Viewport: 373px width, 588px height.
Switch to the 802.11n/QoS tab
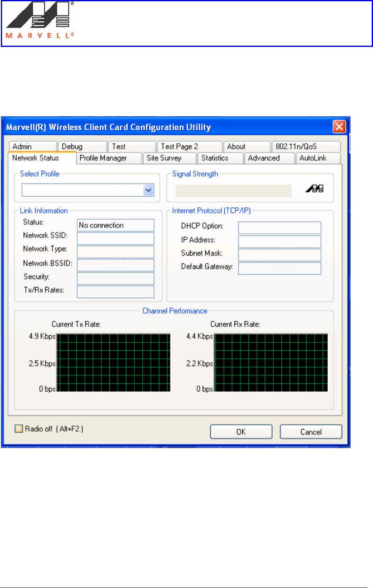click(x=306, y=146)
